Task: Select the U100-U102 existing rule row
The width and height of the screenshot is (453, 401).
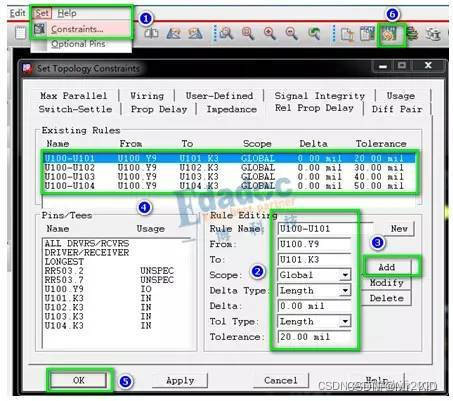Action: click(230, 167)
